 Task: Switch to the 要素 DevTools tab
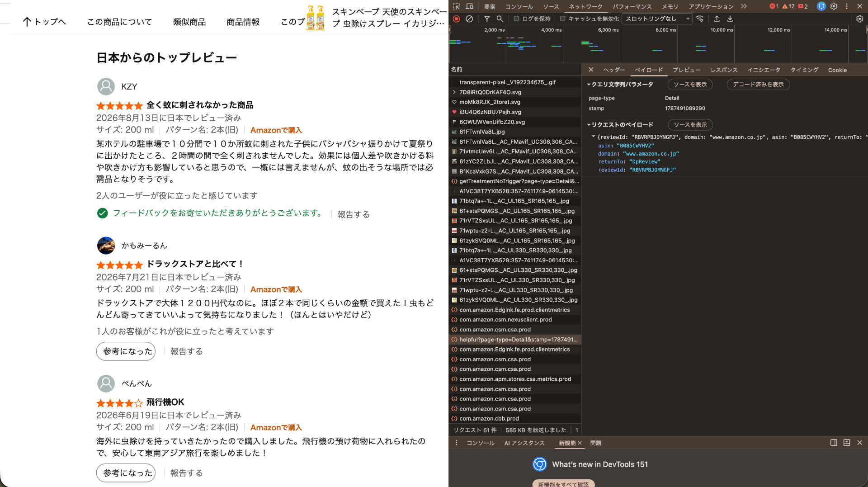click(x=490, y=6)
